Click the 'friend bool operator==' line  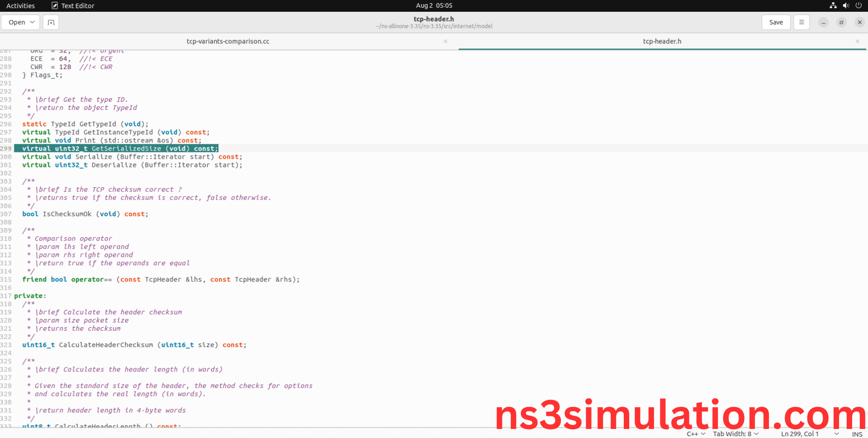tap(161, 280)
